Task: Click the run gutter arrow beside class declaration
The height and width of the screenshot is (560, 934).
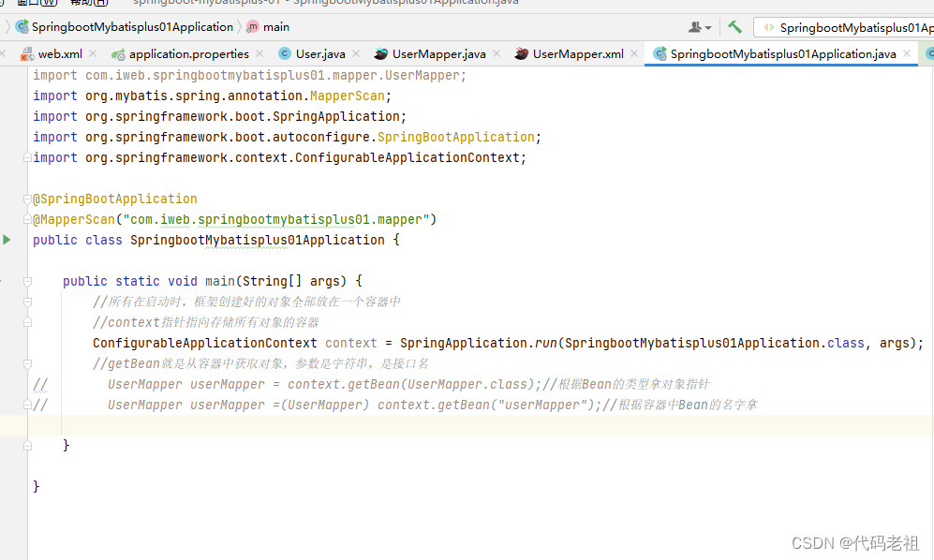Action: (x=7, y=240)
